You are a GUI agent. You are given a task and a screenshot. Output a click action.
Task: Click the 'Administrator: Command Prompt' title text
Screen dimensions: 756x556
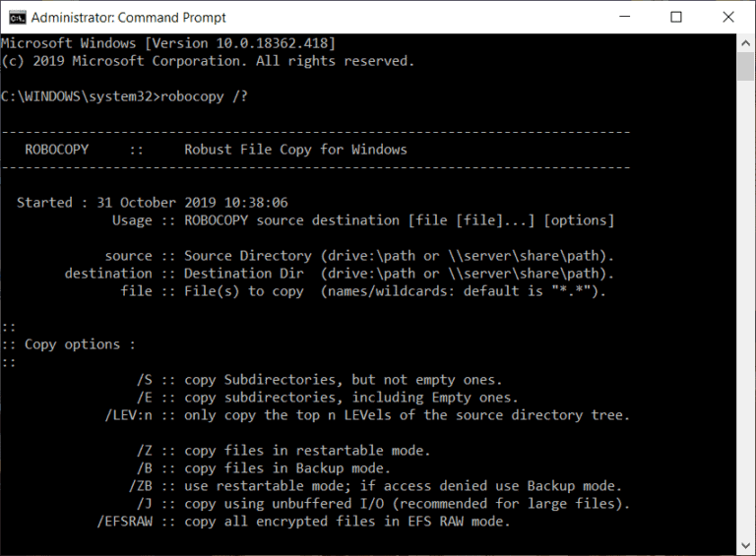(x=129, y=18)
